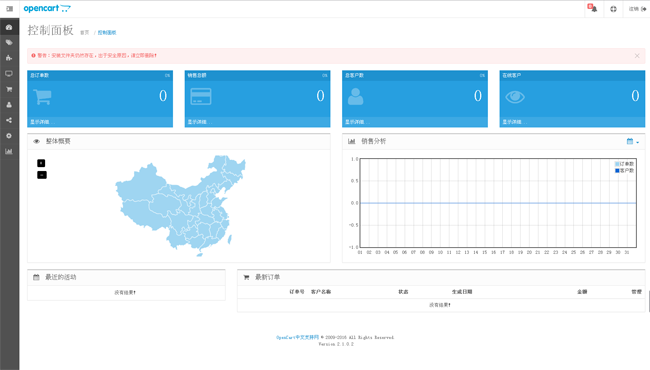Viewport: 650px width, 370px height.
Task: Open the customers person icon in sidebar
Action: (x=9, y=105)
